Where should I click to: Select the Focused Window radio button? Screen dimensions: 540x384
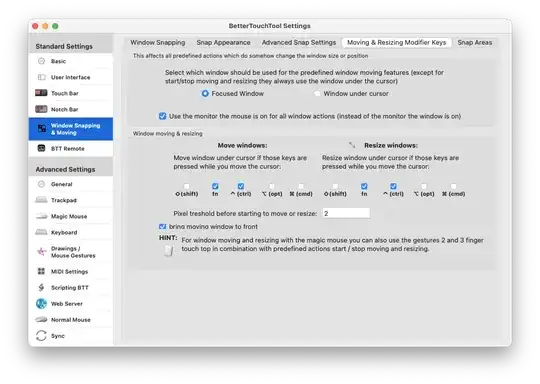(205, 93)
